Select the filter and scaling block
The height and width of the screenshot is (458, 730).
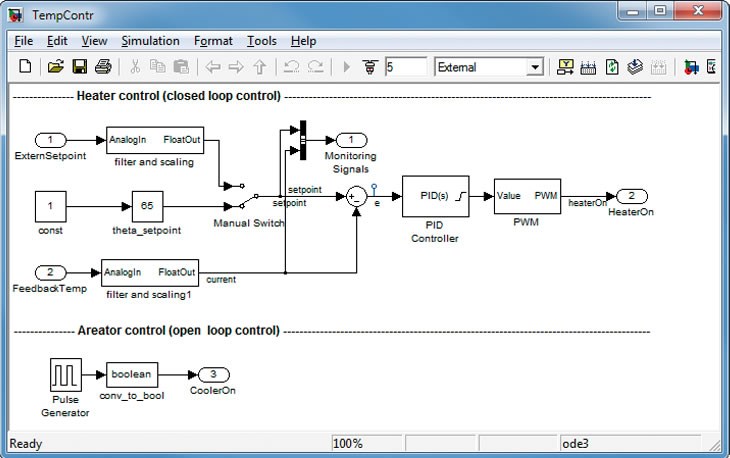click(x=155, y=140)
